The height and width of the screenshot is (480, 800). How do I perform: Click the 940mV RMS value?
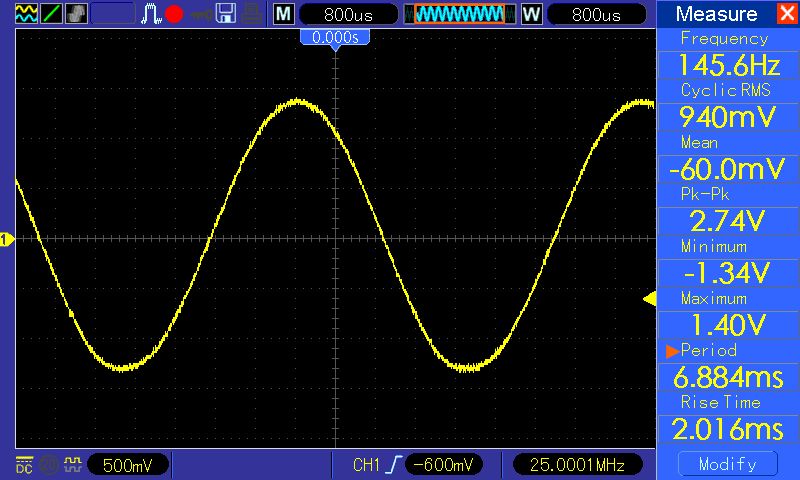click(729, 117)
